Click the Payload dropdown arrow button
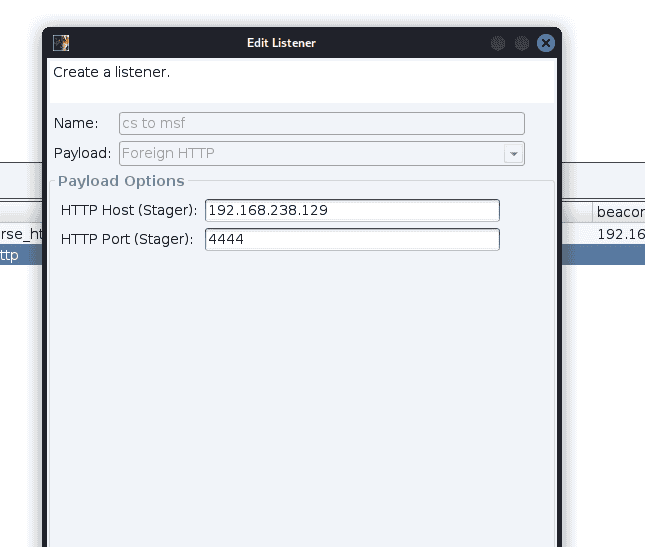Screen dimensions: 645x547 (x=514, y=154)
